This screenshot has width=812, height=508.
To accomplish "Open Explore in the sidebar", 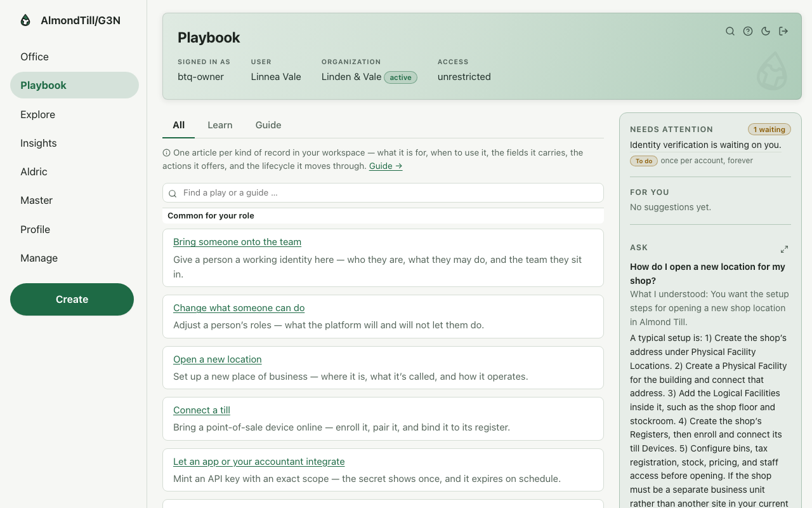I will point(74,114).
